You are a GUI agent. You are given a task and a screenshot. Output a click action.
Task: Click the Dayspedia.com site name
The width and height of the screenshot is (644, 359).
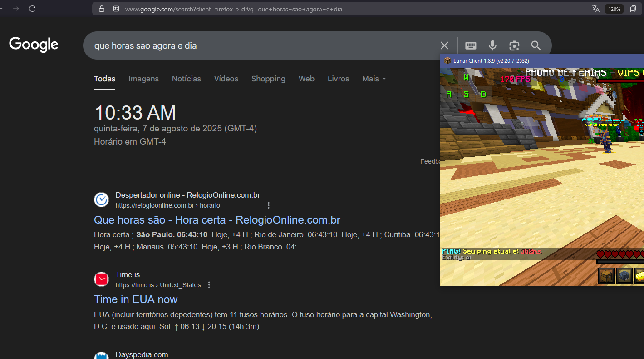click(142, 354)
